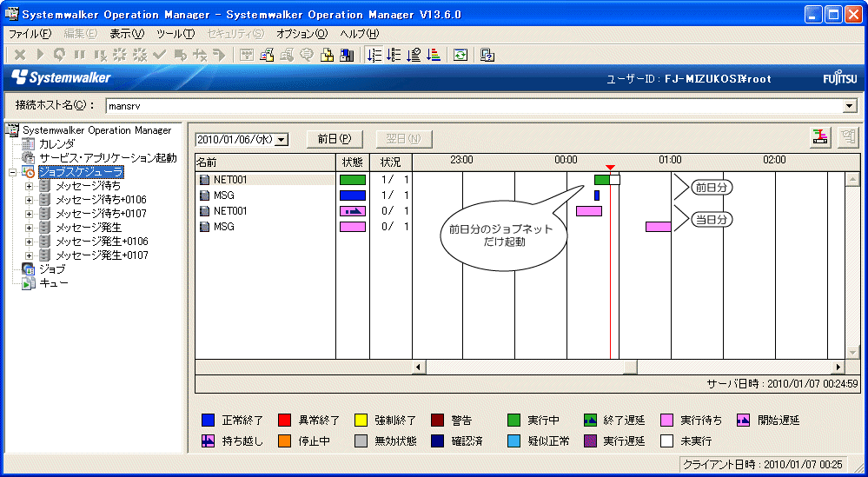This screenshot has height=477, width=868.
Task: Select キュー node in the tree
Action: pos(54,283)
